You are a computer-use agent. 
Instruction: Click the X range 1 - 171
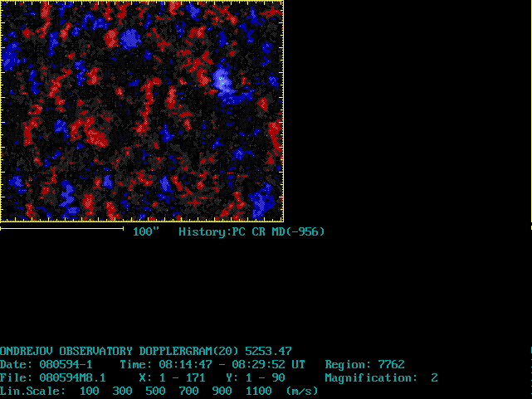[173, 377]
